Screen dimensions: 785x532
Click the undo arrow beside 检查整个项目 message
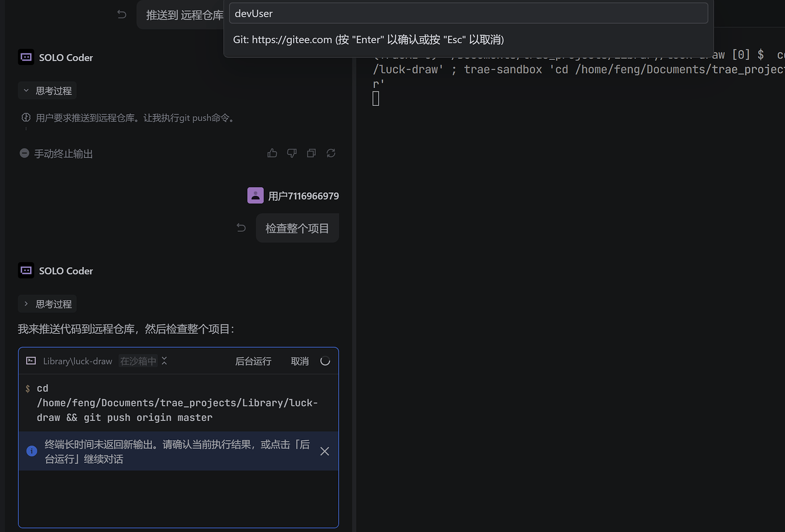241,228
